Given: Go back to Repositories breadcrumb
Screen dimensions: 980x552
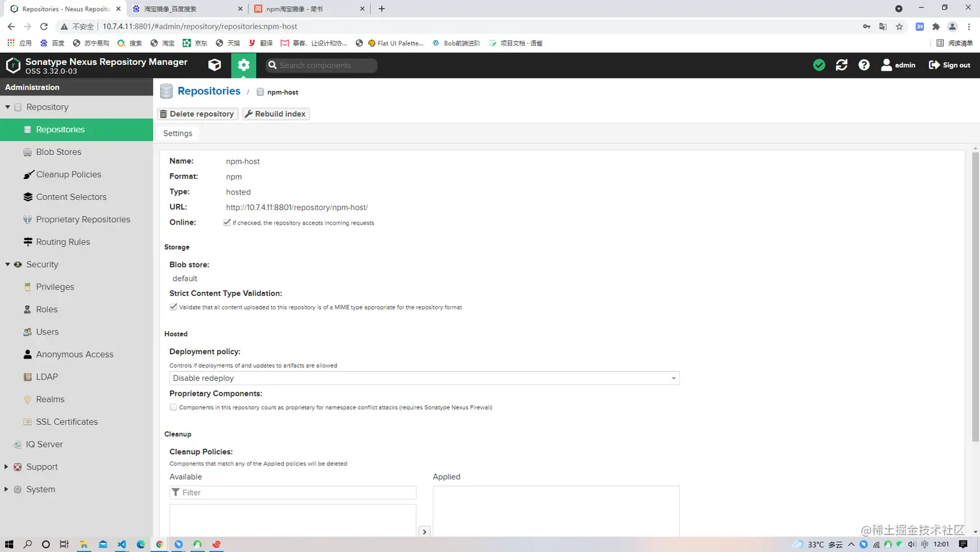Looking at the screenshot, I should click(209, 91).
